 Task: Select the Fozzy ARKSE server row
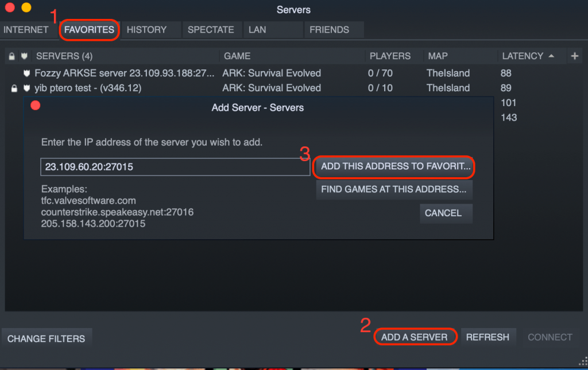click(x=115, y=73)
